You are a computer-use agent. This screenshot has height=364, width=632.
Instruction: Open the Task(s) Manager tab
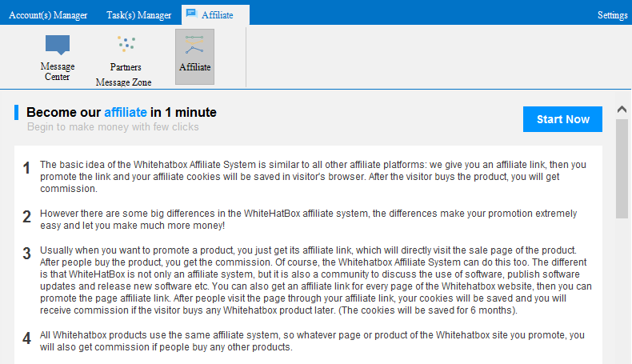tap(139, 15)
